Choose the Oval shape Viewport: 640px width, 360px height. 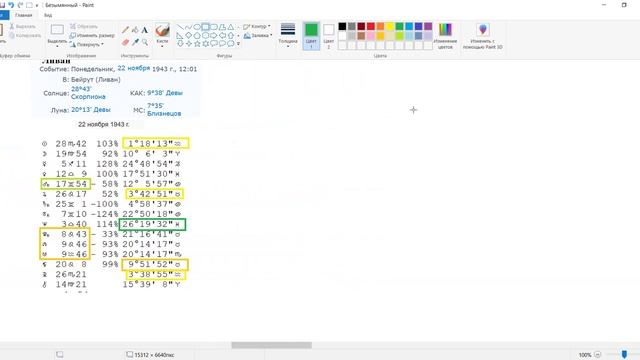197,27
